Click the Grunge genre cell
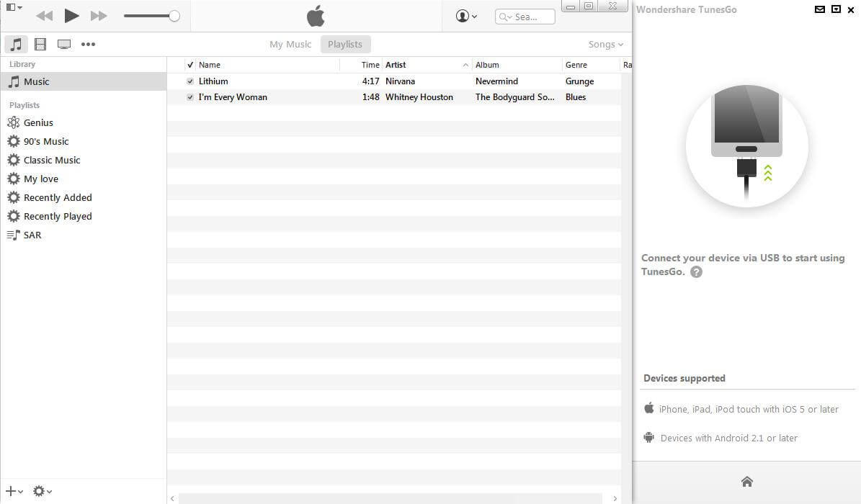This screenshot has height=504, width=861. 579,81
